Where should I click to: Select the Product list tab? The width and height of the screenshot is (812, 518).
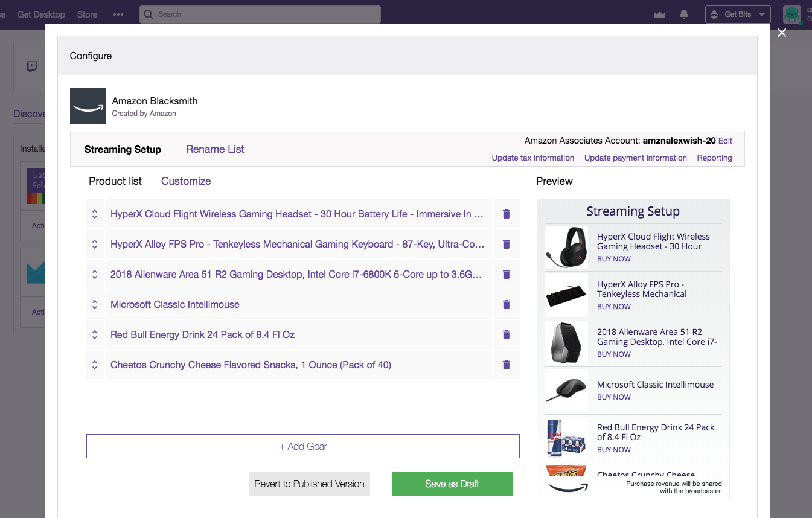[115, 181]
